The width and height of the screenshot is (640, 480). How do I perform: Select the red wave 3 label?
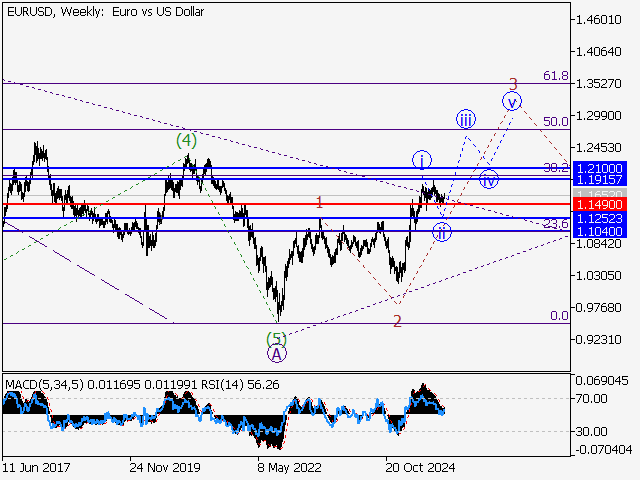(x=512, y=84)
